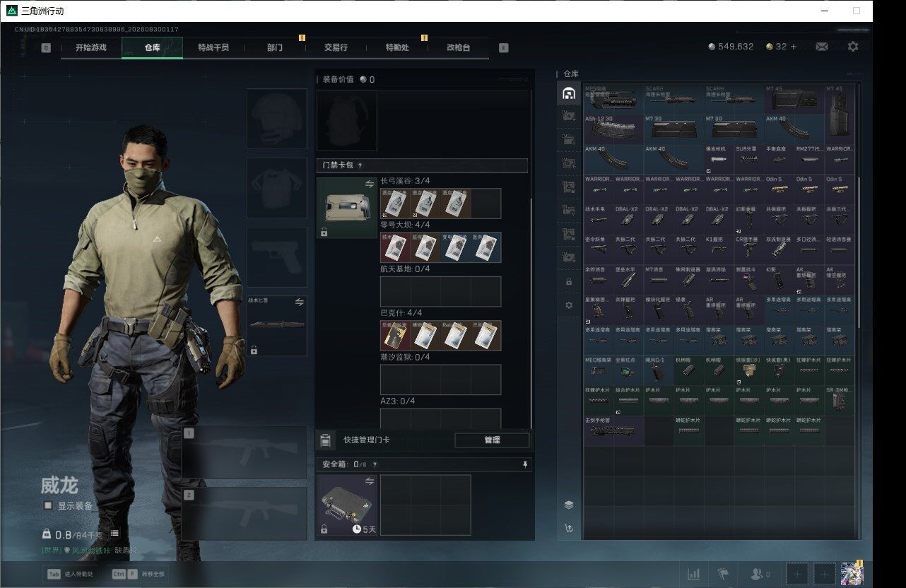Select the 快拔套(沙) item
The image size is (906, 588).
tap(749, 370)
